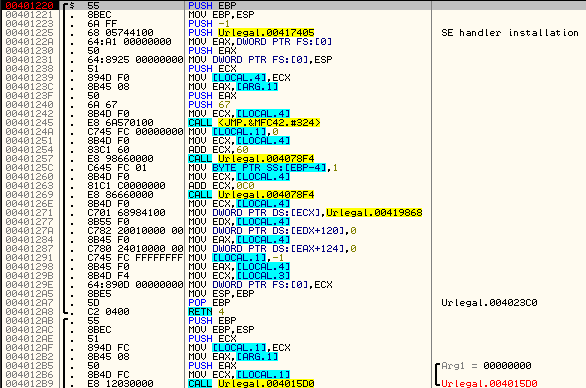This screenshot has height=388, width=586.
Task: Click MOV [LOCAL.4],ECX at 00401239
Action: [239, 77]
